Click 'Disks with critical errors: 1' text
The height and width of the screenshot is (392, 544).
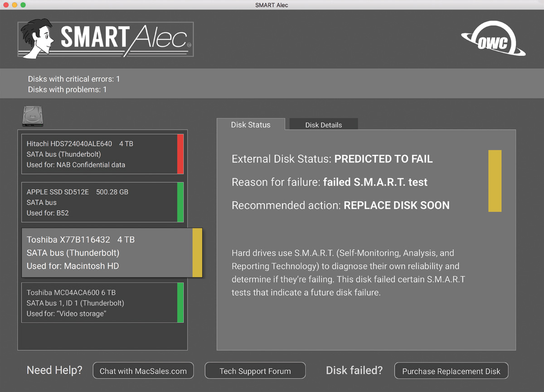point(74,79)
